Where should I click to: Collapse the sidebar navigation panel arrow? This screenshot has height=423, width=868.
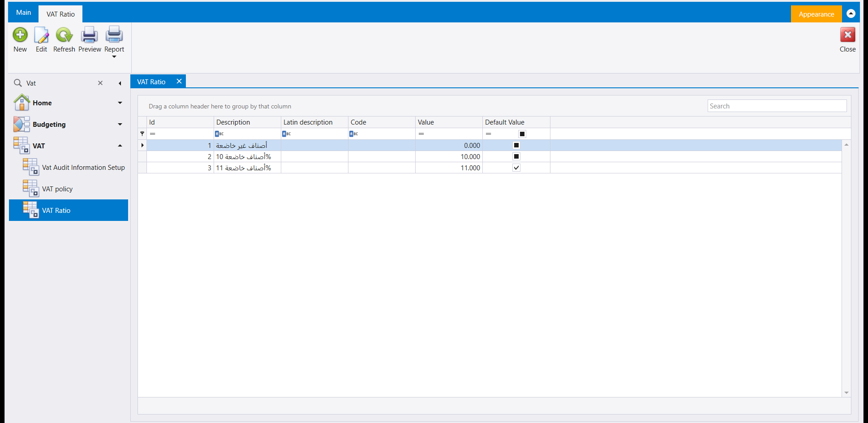pyautogui.click(x=120, y=83)
